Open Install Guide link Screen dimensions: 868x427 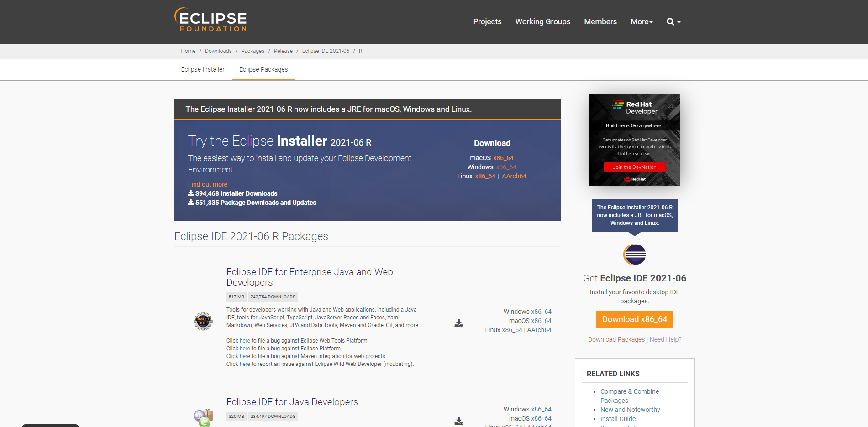pos(618,419)
